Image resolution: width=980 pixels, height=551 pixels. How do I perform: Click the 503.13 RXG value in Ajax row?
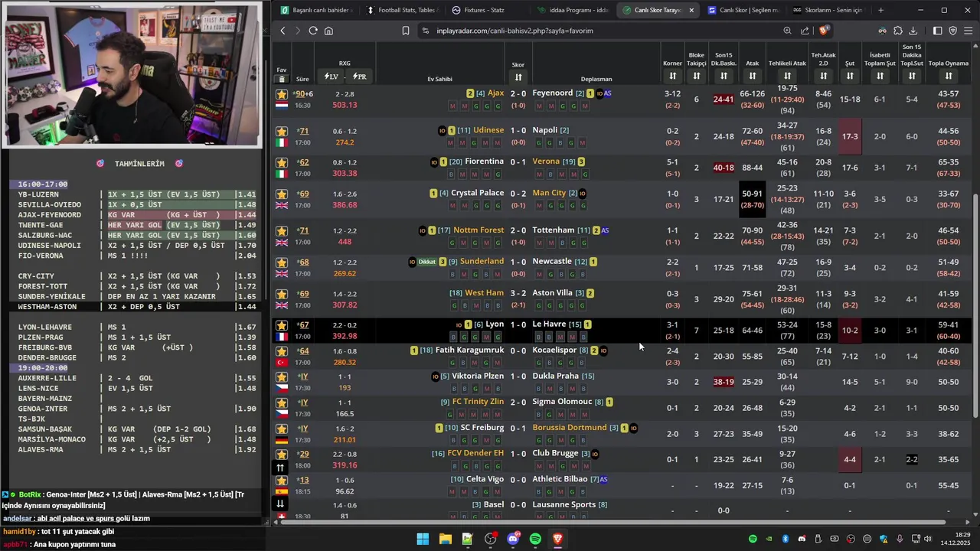tap(345, 105)
